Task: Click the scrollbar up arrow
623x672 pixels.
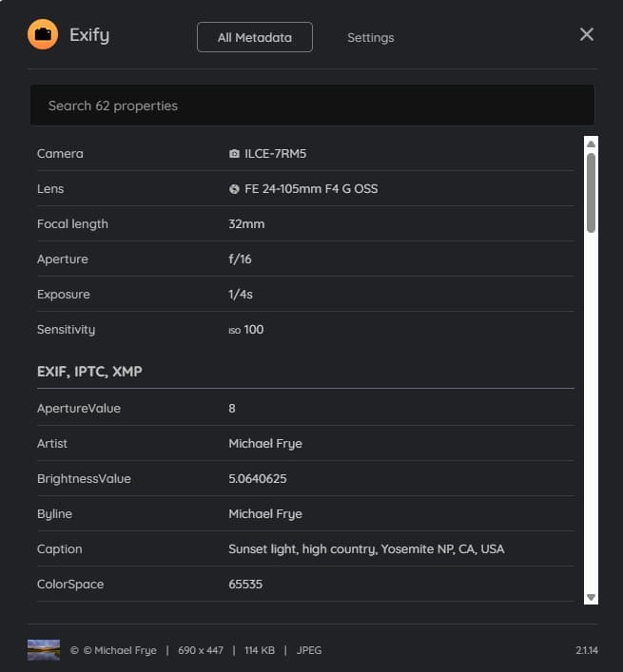Action: pos(591,144)
